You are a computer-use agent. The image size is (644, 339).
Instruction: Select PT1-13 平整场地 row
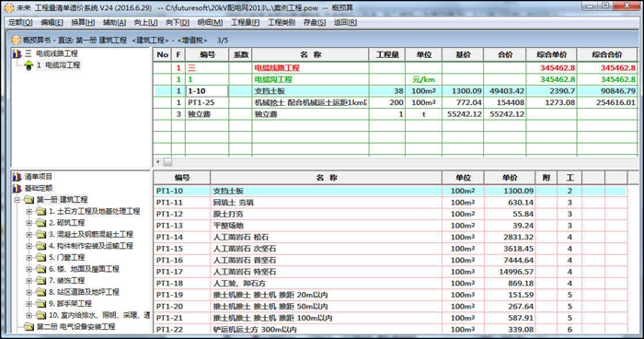pos(390,226)
